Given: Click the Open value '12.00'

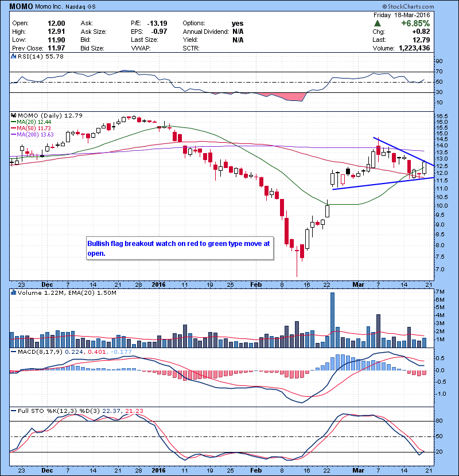Looking at the screenshot, I should (56, 24).
